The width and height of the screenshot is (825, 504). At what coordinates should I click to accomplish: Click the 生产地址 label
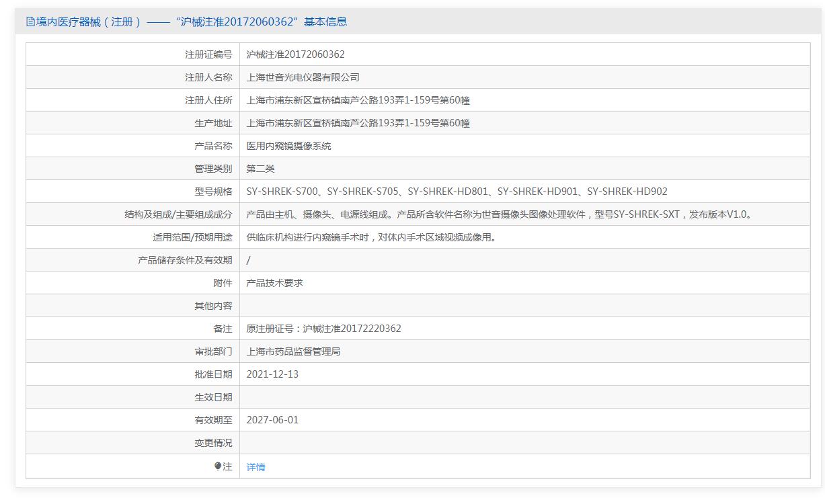pyautogui.click(x=213, y=123)
